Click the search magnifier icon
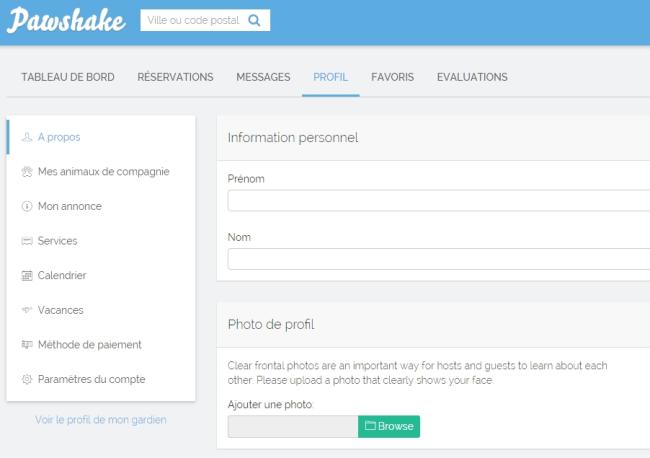Screen dimensions: 650x458 click(254, 20)
